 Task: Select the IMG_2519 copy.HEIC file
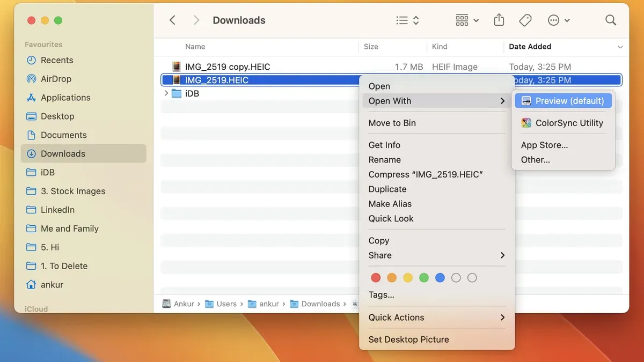click(x=391, y=67)
